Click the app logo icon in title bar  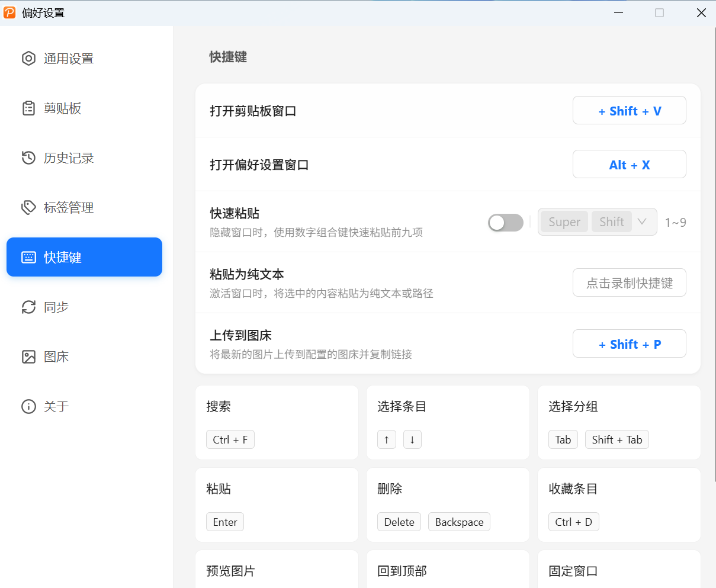(x=9, y=12)
